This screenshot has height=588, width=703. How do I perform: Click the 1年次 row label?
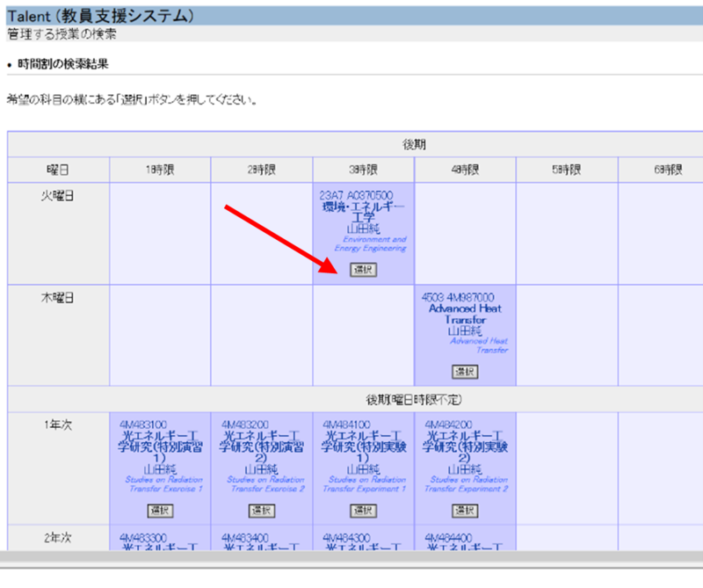pos(58,425)
